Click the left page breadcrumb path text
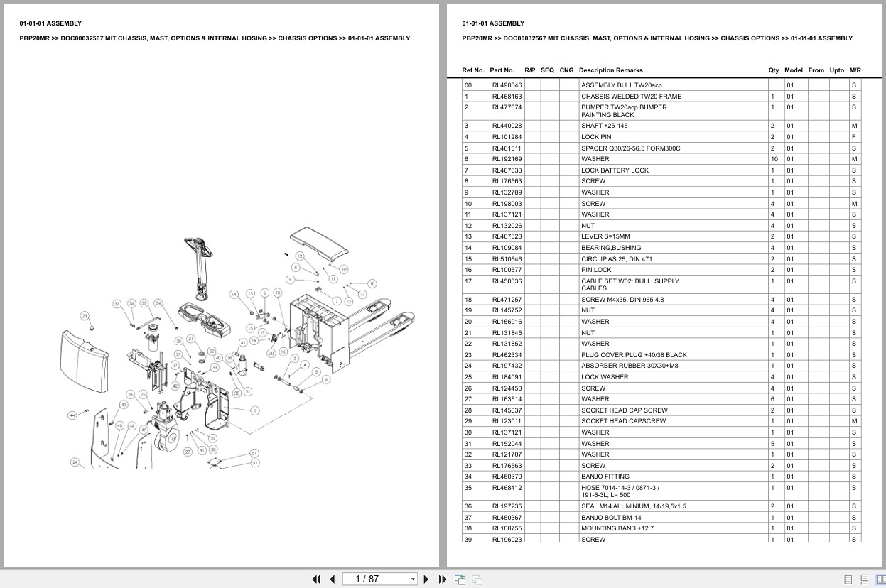Screen dimensions: 886x588 coord(215,38)
